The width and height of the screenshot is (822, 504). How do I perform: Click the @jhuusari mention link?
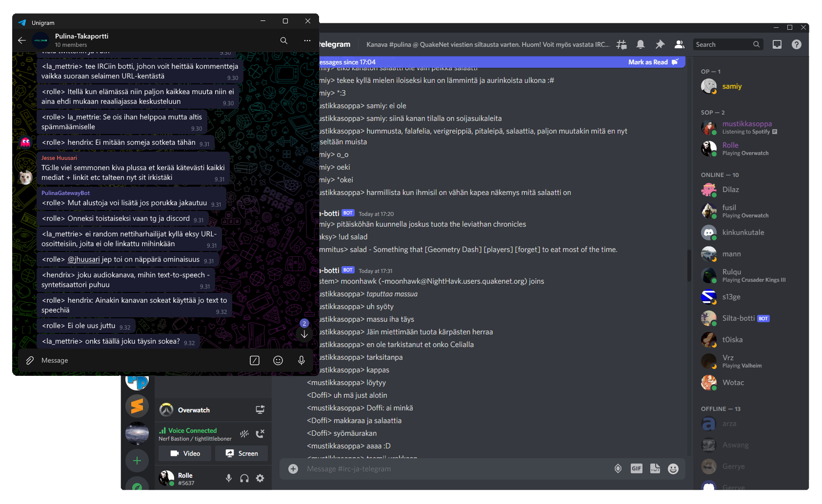(84, 259)
